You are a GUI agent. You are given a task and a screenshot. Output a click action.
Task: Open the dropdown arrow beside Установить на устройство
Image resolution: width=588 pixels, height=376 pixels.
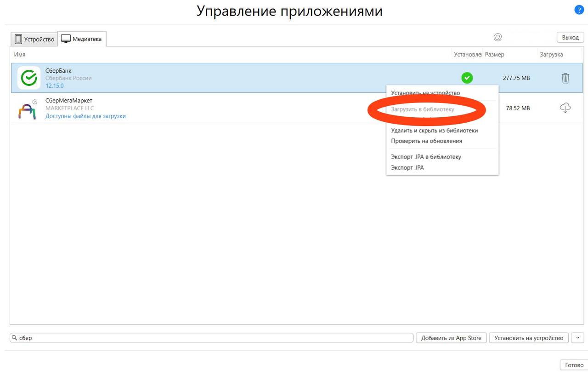577,338
